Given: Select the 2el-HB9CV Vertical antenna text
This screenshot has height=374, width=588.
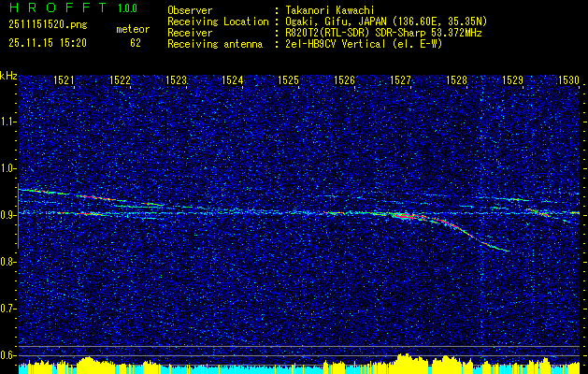Looking at the screenshot, I should click(364, 44).
